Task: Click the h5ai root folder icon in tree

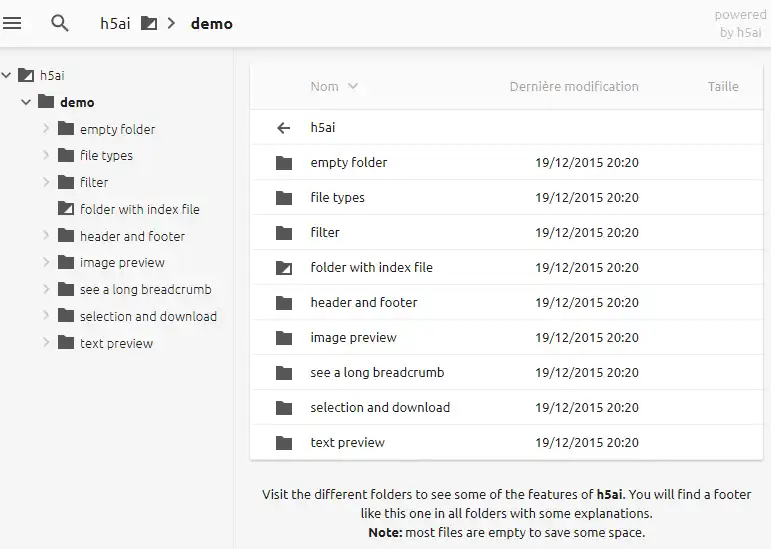Action: [26, 75]
